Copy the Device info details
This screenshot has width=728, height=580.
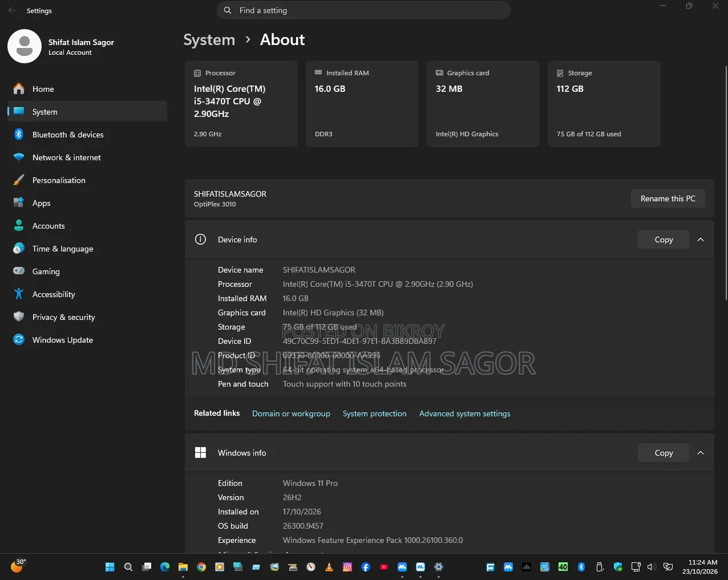(664, 240)
